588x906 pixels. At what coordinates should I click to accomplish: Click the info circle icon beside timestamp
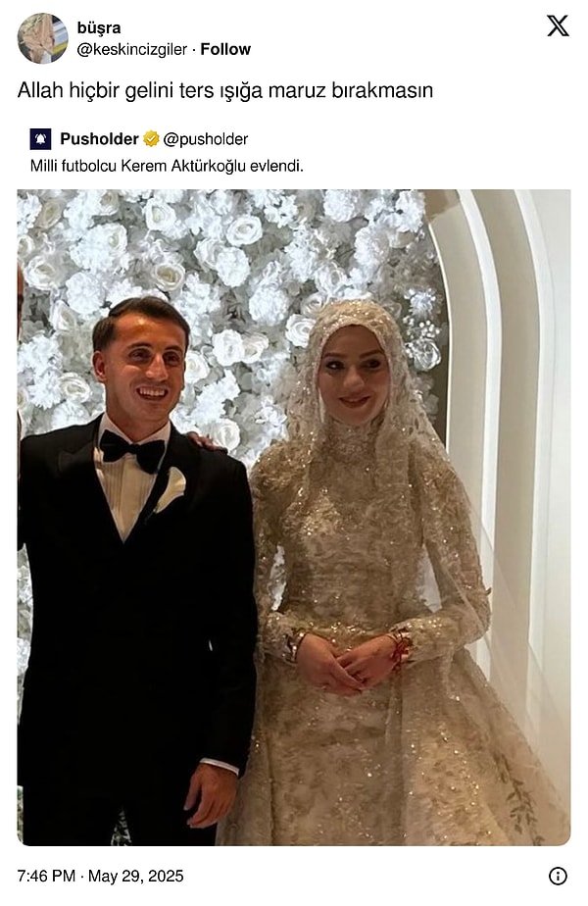(x=558, y=876)
